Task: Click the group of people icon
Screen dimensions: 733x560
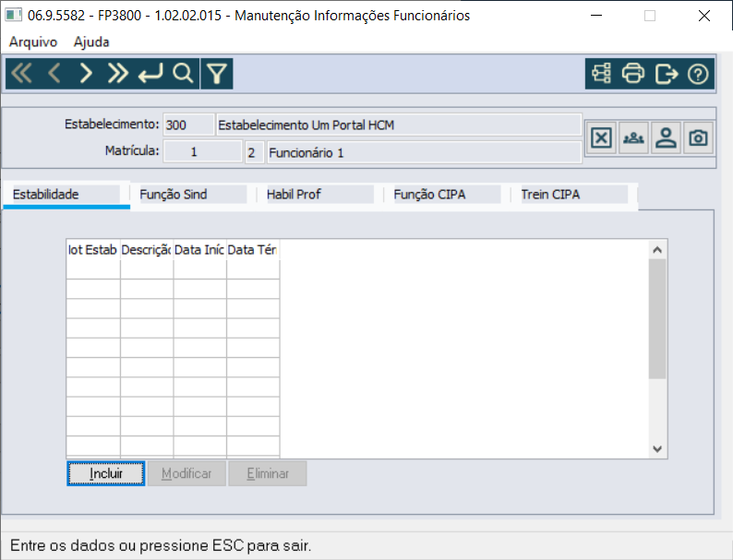Action: point(633,137)
